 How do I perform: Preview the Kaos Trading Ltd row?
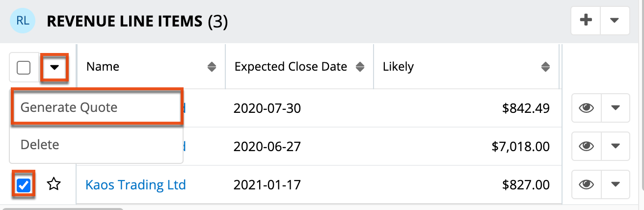pos(586,184)
